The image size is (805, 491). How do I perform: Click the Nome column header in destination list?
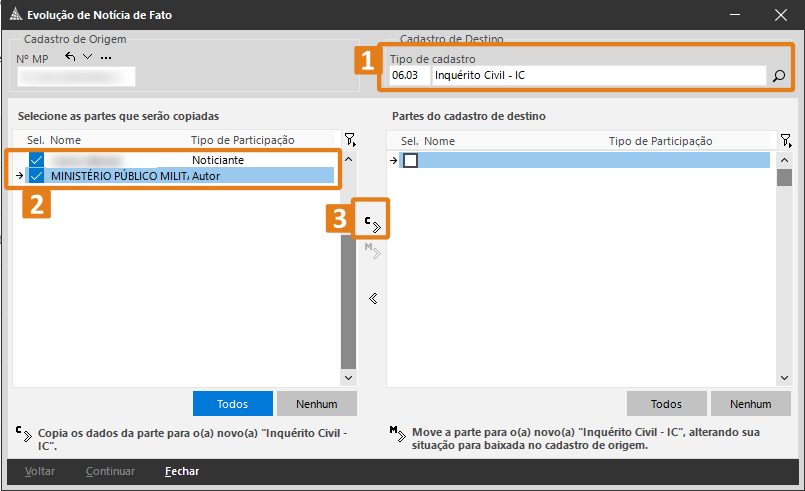pyautogui.click(x=439, y=141)
